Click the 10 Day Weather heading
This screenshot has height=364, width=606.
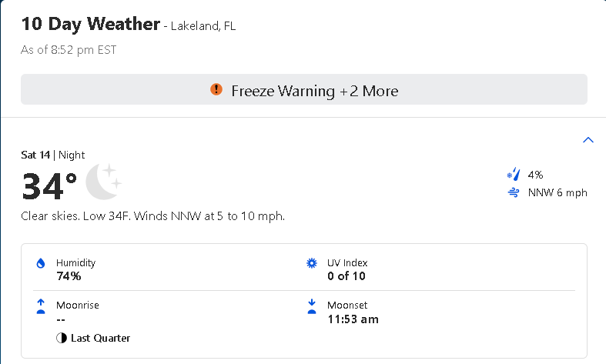pos(90,24)
